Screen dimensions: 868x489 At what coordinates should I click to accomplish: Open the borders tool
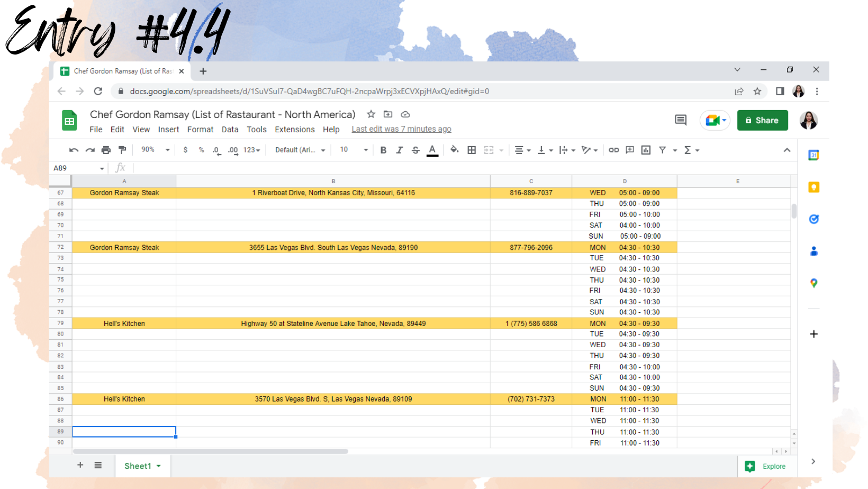pos(472,150)
